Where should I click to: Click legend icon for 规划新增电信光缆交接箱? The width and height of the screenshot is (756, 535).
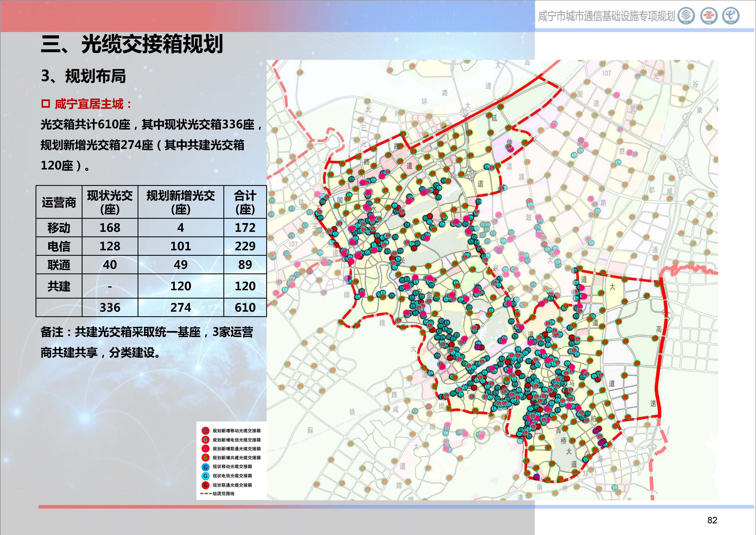coord(206,440)
